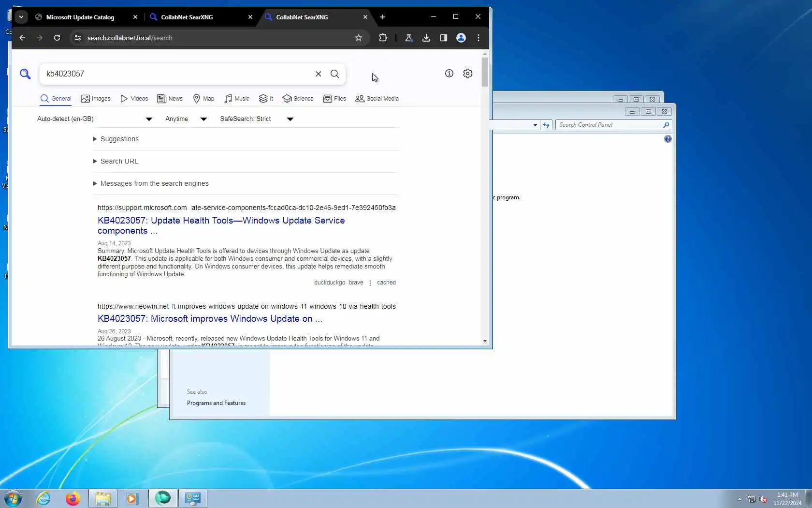Select the General search category
812x508 pixels.
[x=56, y=99]
